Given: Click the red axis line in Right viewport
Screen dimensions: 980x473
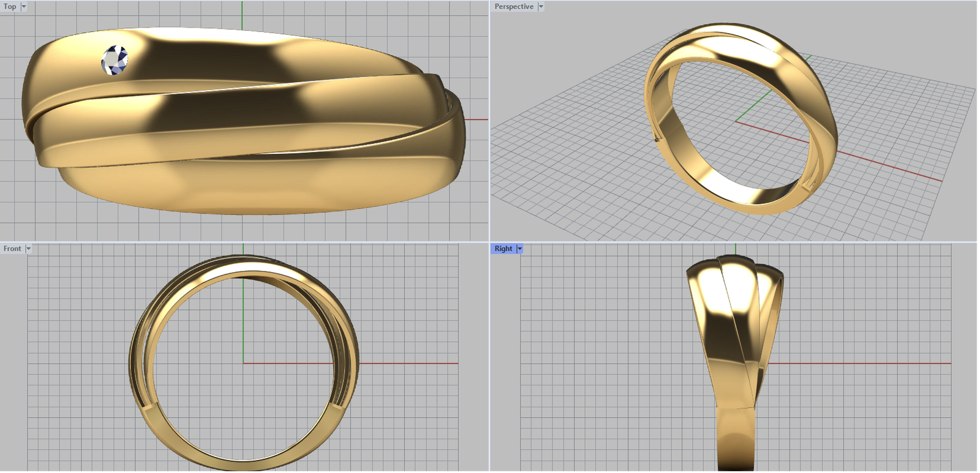Looking at the screenshot, I should (858, 363).
